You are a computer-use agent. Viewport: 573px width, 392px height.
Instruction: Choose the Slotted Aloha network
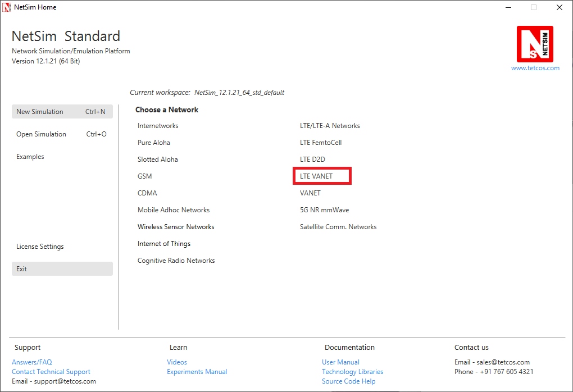pos(157,159)
